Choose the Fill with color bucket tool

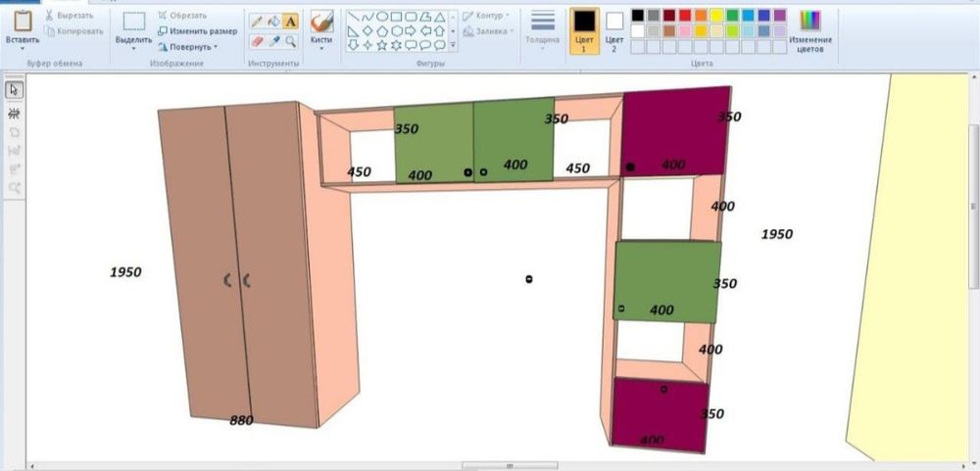tap(273, 22)
